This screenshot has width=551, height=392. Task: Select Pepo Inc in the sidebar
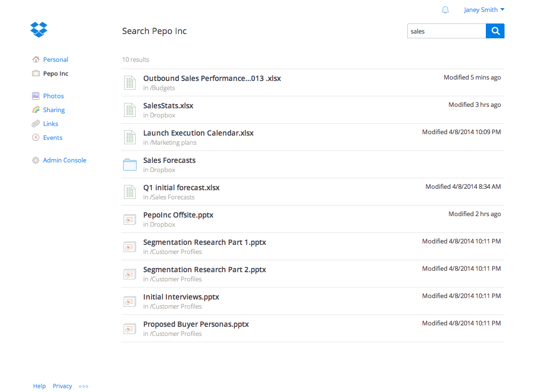coord(56,74)
